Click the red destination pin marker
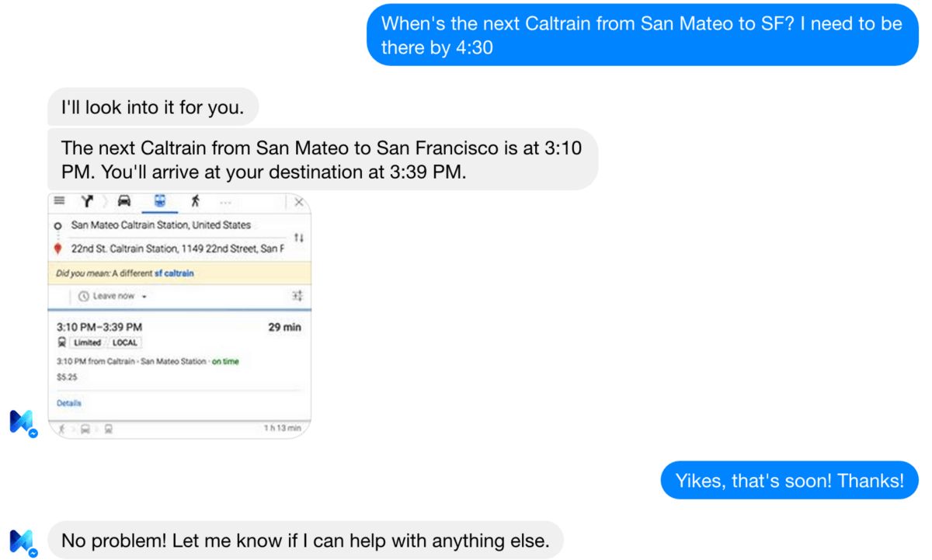The image size is (932, 560). click(58, 249)
